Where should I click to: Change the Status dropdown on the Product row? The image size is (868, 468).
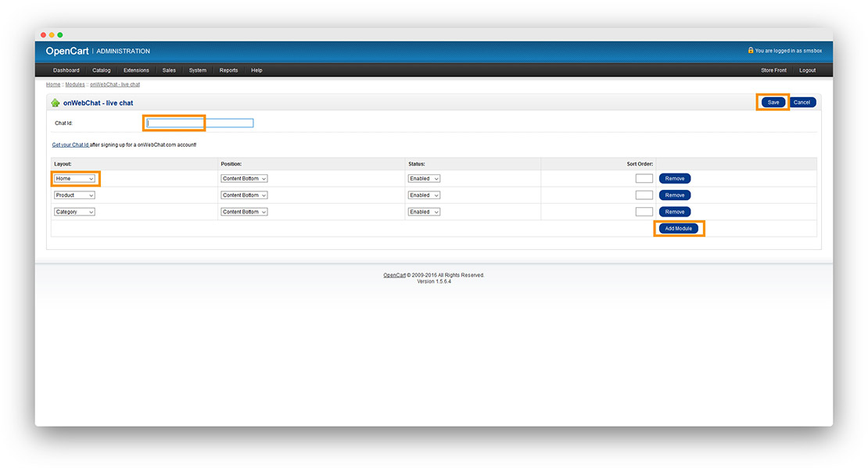pos(424,195)
